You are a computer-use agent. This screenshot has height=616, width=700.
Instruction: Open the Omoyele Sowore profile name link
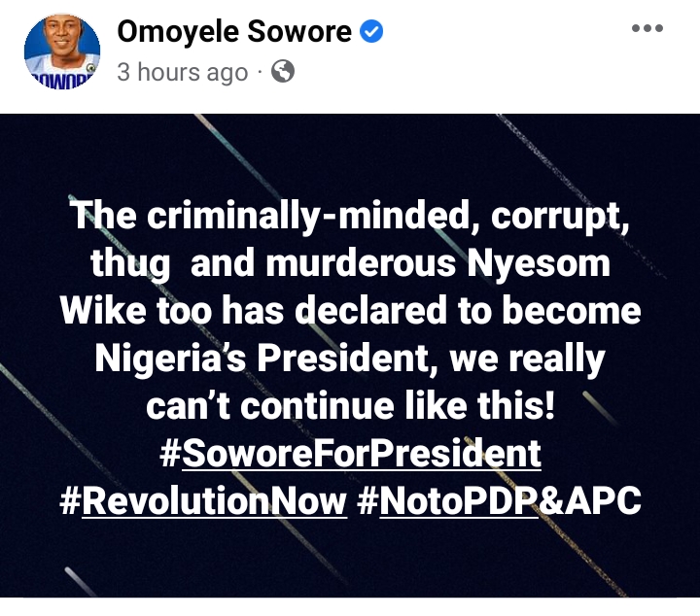point(235,32)
